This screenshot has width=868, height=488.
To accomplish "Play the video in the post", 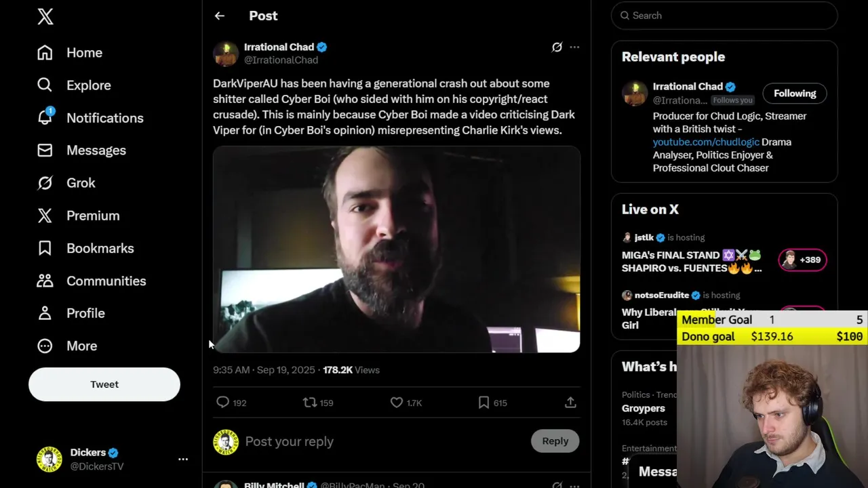I will (396, 249).
